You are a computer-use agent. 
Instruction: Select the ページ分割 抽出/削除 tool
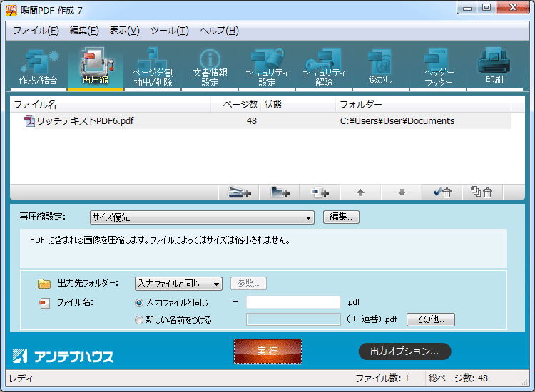point(152,67)
